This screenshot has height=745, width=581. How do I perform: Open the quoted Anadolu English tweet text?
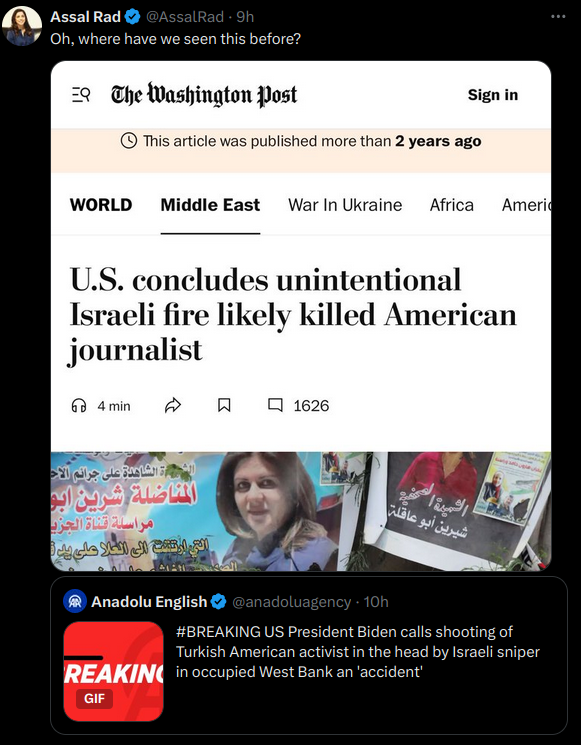click(357, 651)
